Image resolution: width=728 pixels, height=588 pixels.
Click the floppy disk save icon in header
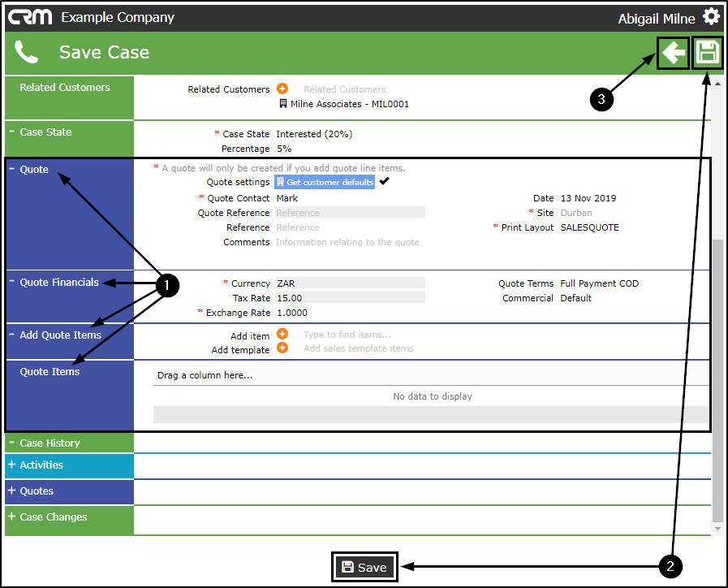(707, 52)
